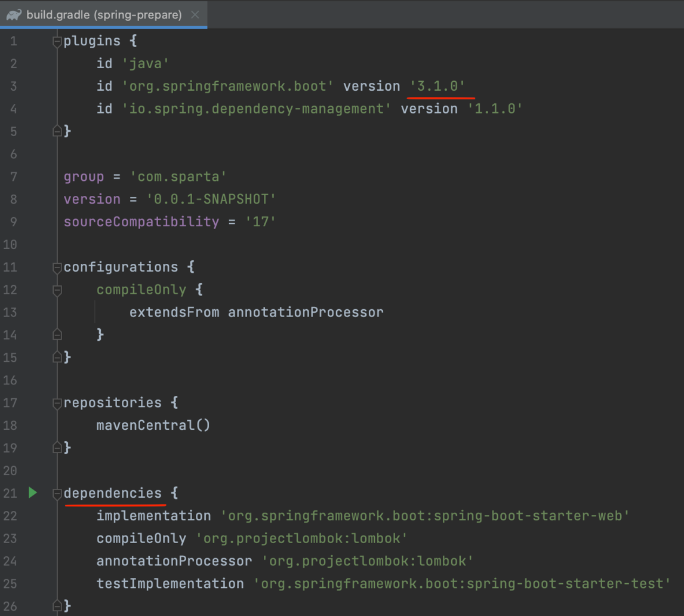This screenshot has height=616, width=684.
Task: Click the 'version' keyword on line 4
Action: 429,109
